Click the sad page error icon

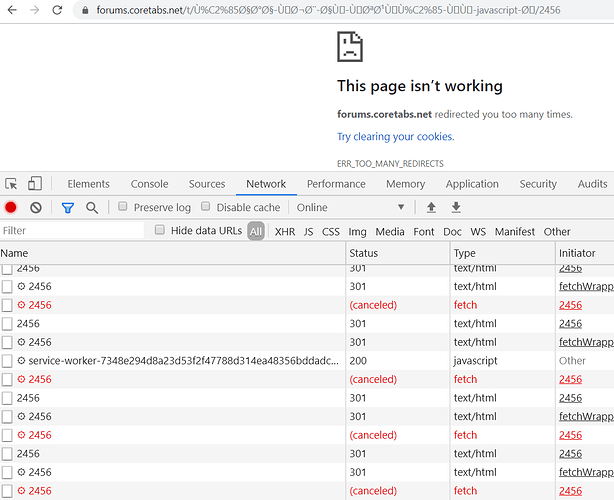coord(350,47)
